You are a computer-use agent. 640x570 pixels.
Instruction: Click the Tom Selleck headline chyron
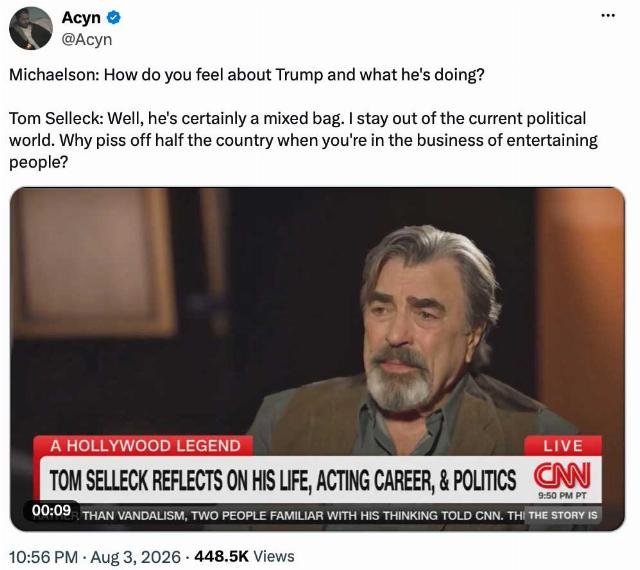point(282,480)
